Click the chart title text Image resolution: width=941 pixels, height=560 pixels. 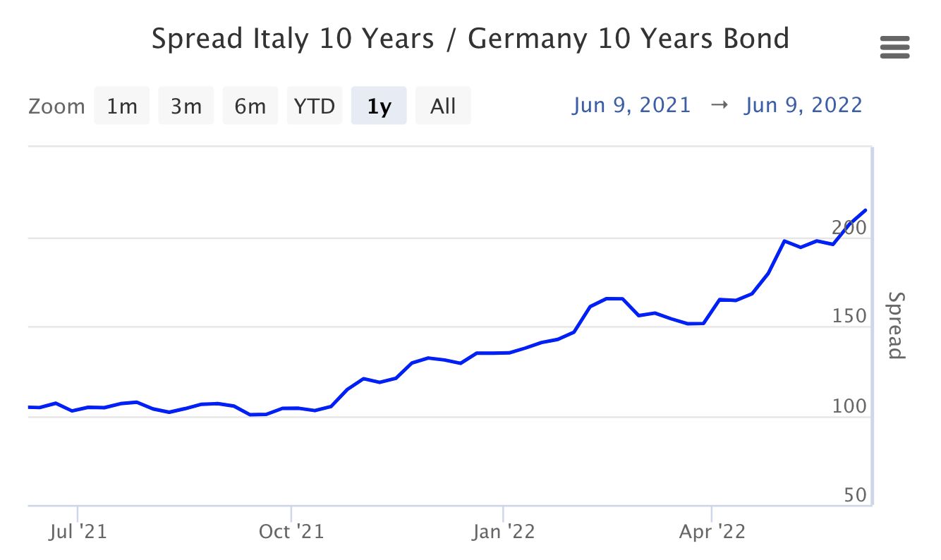(470, 39)
